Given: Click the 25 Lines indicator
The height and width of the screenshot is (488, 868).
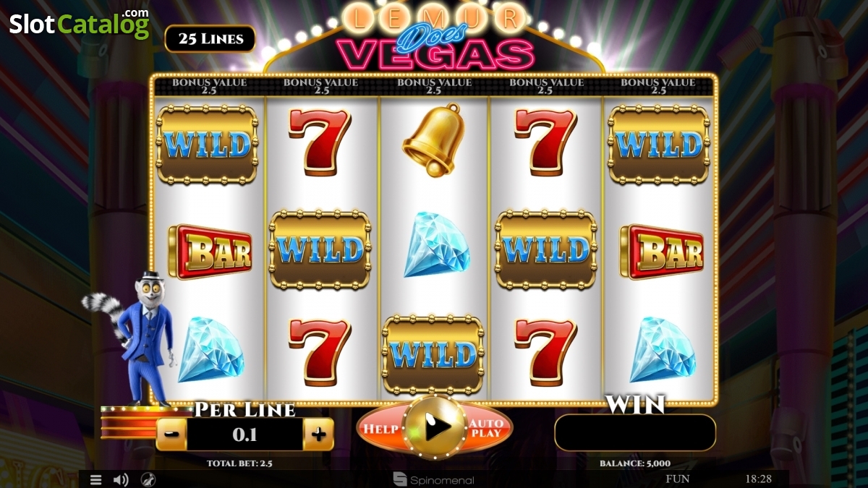Looking at the screenshot, I should click(x=210, y=39).
